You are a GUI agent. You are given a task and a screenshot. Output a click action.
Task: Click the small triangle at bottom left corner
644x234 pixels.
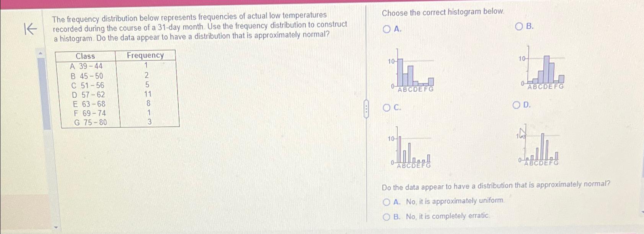(56, 227)
